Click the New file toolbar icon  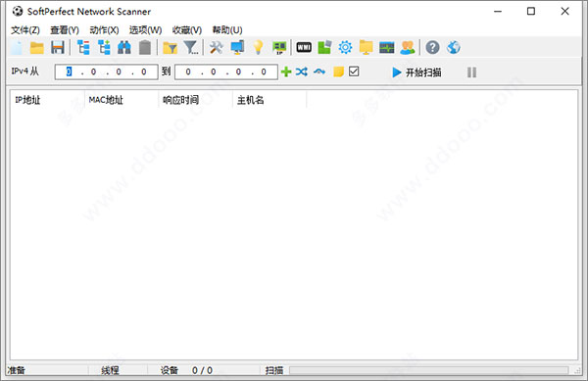click(x=17, y=48)
